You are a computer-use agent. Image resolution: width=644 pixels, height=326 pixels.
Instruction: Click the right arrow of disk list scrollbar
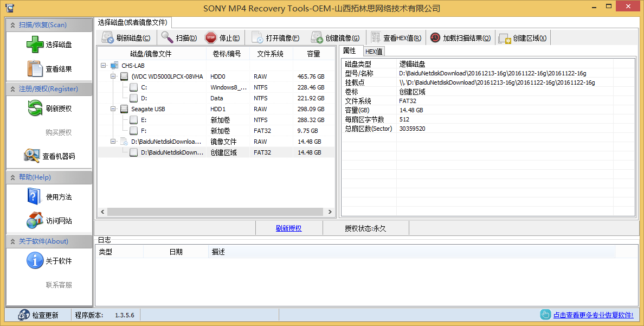tap(330, 212)
